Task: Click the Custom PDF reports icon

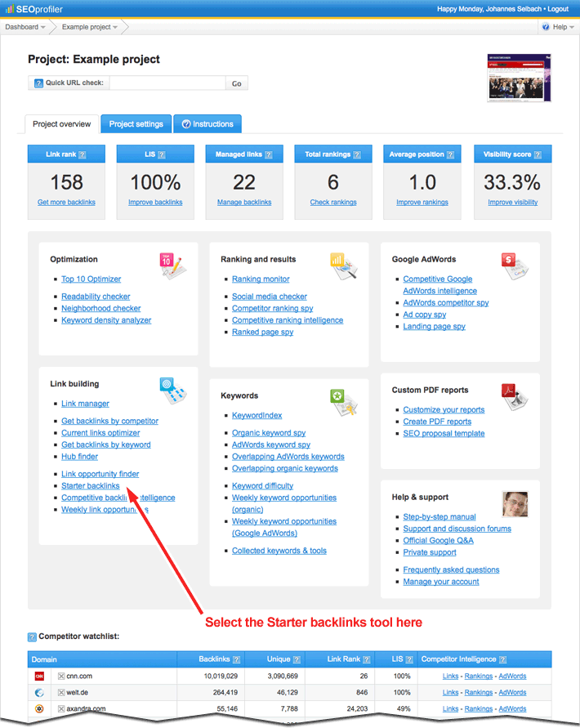Action: [515, 395]
